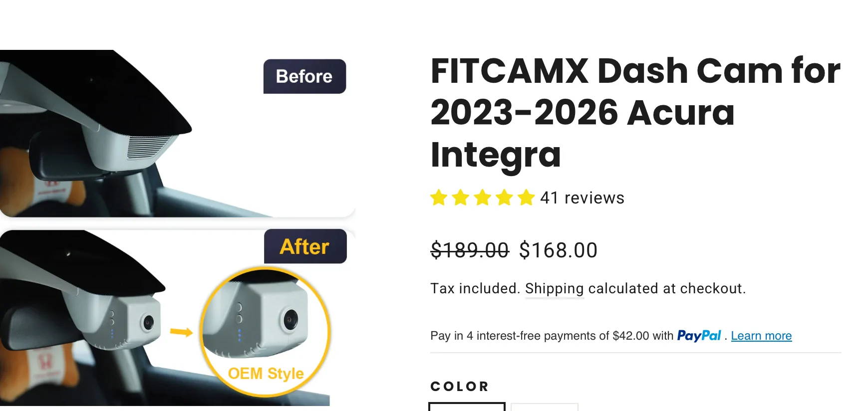Click the third yellow rating star
Image resolution: width=868 pixels, height=411 pixels.
pos(483,198)
